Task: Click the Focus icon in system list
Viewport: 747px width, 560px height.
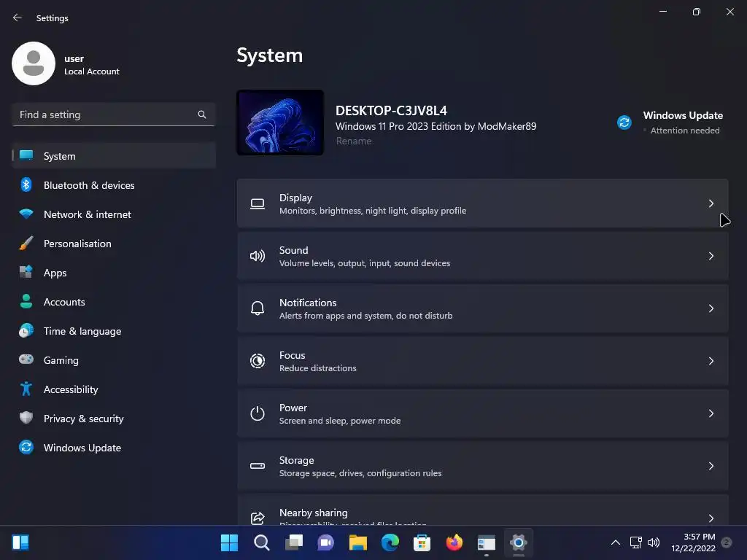Action: (x=258, y=361)
